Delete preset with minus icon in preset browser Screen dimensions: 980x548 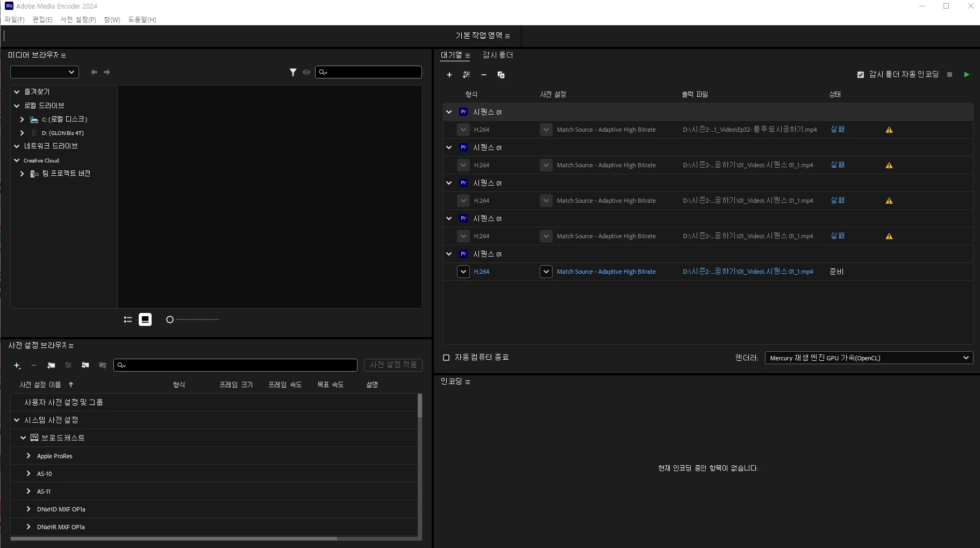click(x=34, y=366)
